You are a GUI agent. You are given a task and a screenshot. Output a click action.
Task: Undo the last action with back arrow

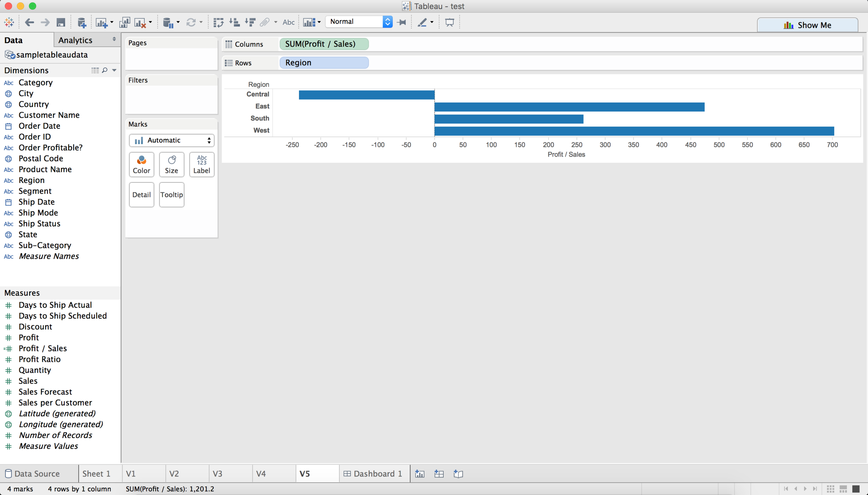(30, 22)
